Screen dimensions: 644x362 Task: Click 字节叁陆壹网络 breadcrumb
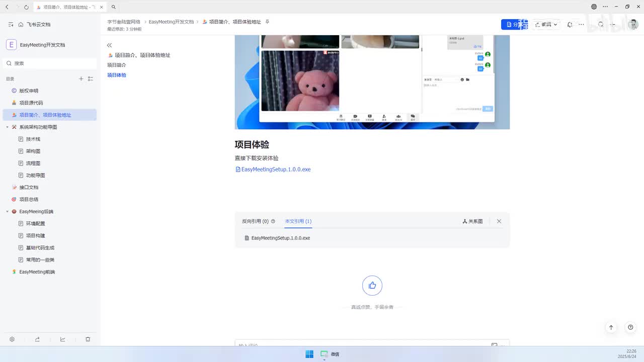click(x=124, y=22)
